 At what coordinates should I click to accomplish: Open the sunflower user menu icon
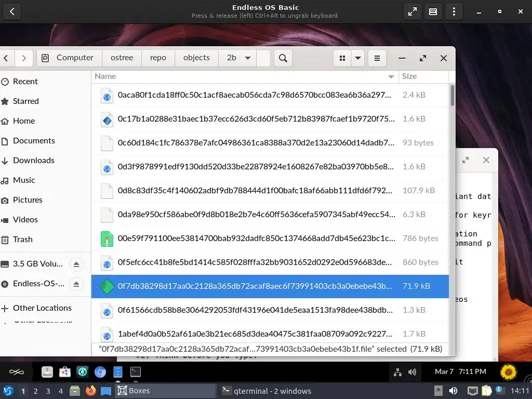tap(508, 372)
